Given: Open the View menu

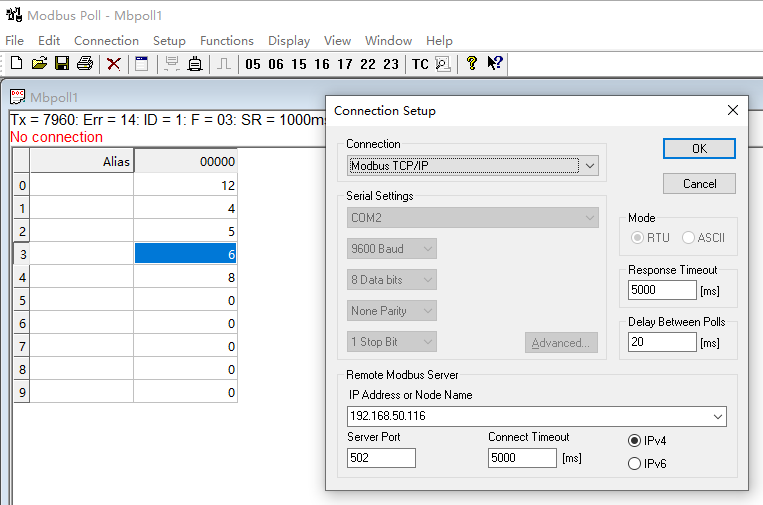Looking at the screenshot, I should pyautogui.click(x=337, y=41).
